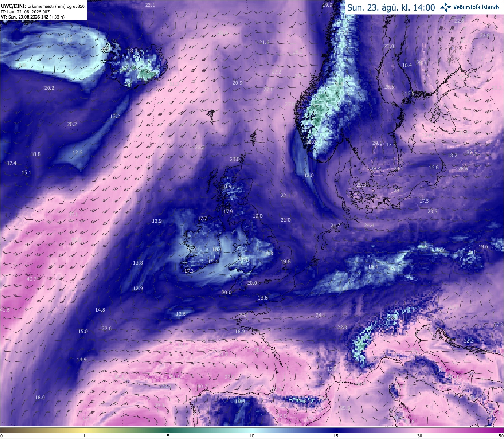The height and width of the screenshot is (439, 504).
Task: Click the VT valid time line in header
Action: tap(33, 17)
